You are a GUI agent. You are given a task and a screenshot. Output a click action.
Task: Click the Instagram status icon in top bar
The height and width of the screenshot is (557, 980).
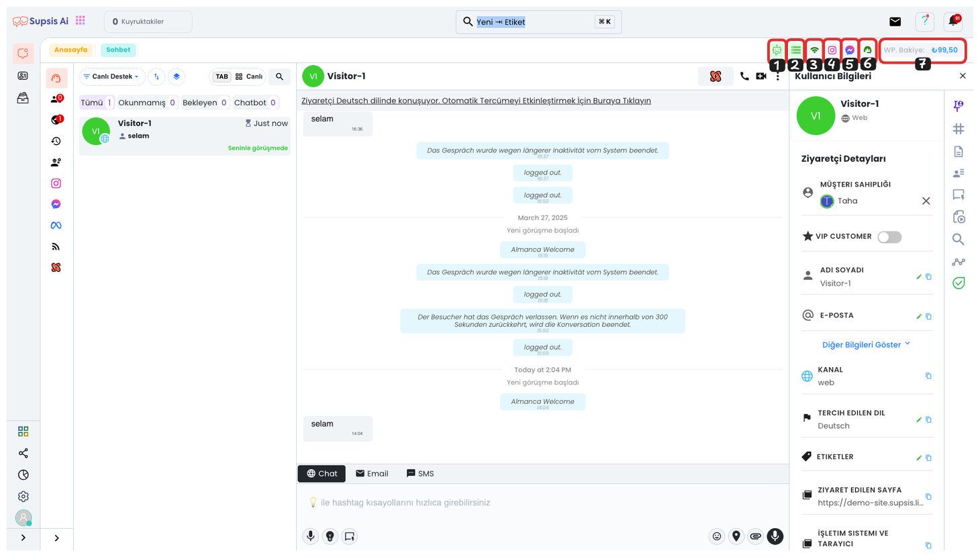[x=832, y=50]
